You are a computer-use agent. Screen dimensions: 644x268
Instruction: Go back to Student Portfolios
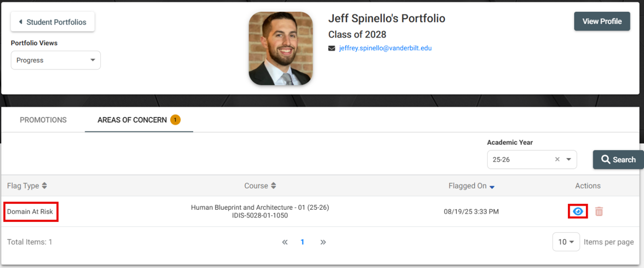pyautogui.click(x=53, y=22)
